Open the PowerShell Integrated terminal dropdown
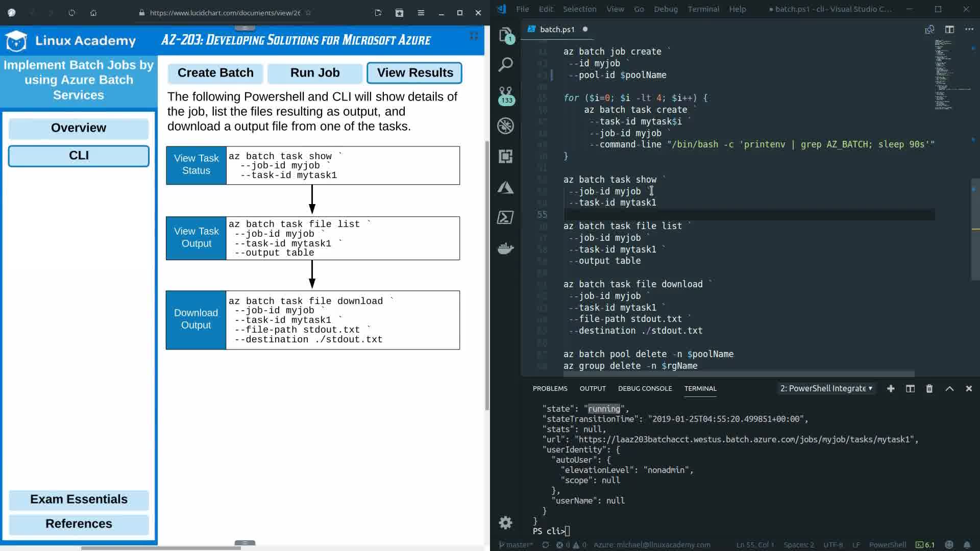The height and width of the screenshot is (551, 980). click(x=826, y=389)
